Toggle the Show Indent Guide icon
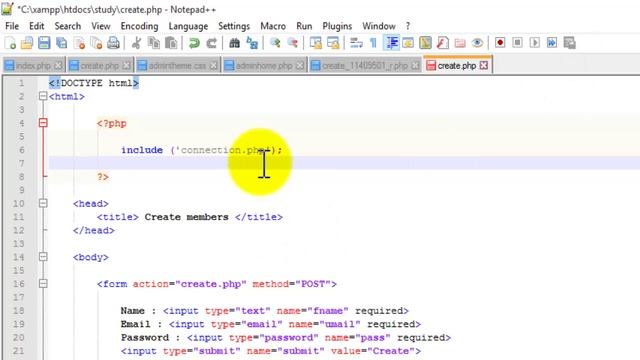Screen dimensions: 640x360 click(391, 43)
